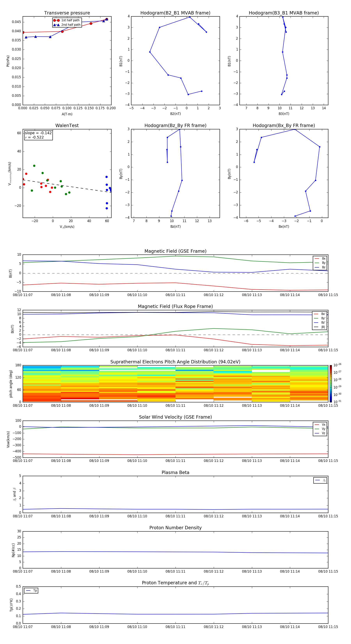Select the 'r = -0.522' annotation
Viewport: 351px width, 644px height.
point(35,137)
